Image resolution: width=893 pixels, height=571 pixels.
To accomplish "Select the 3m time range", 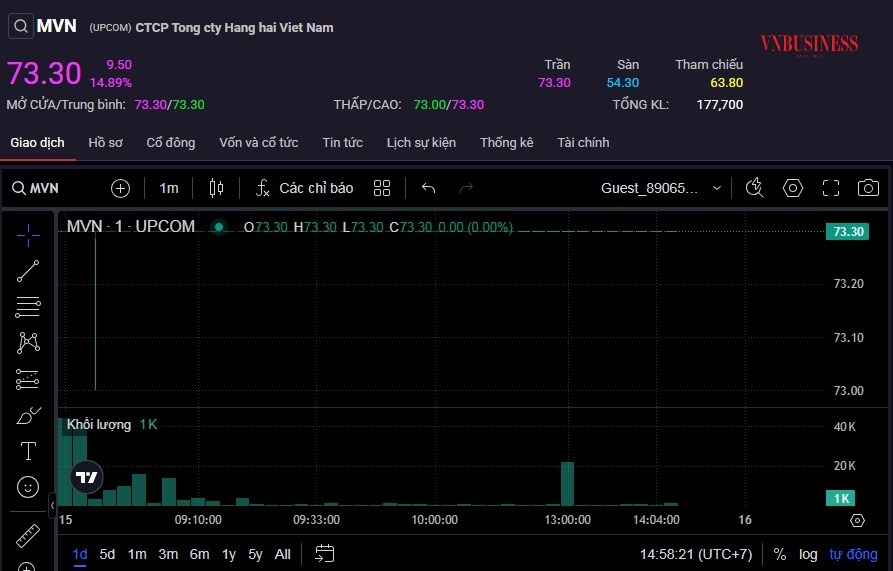I will click(168, 554).
